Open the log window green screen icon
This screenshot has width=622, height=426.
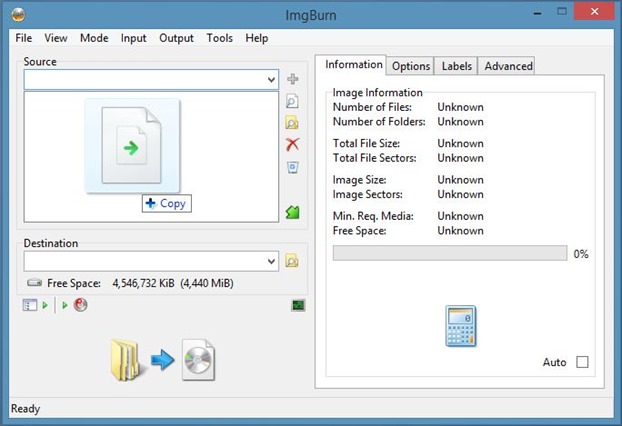click(298, 305)
